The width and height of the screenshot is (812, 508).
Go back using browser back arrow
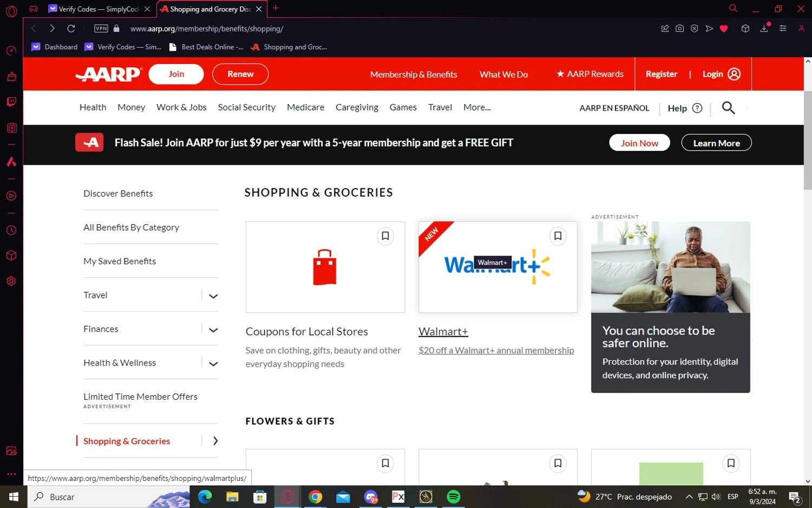click(34, 28)
